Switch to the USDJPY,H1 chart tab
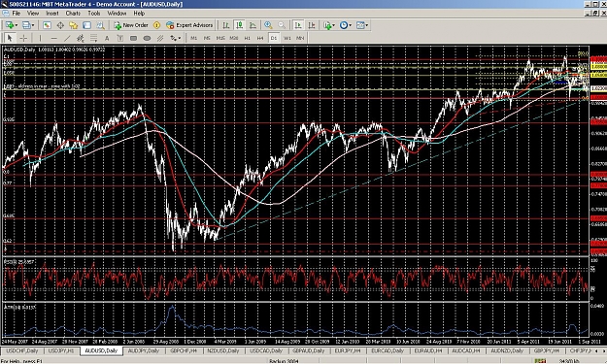The image size is (607, 364). 61,350
